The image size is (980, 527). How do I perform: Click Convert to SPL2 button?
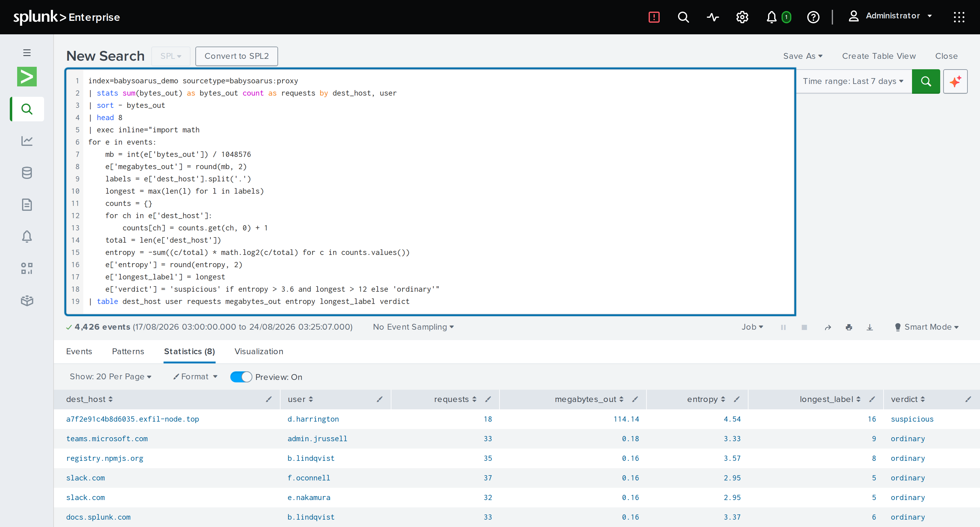237,56
